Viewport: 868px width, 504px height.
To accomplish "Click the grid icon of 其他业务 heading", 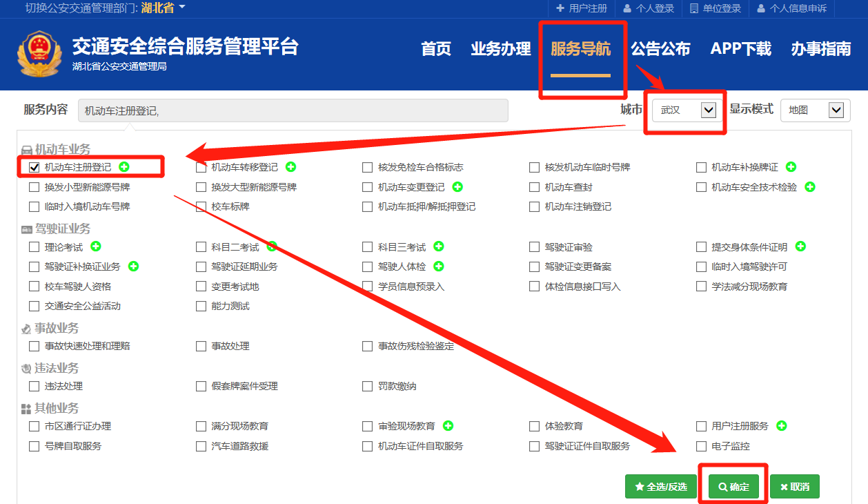I will point(26,409).
